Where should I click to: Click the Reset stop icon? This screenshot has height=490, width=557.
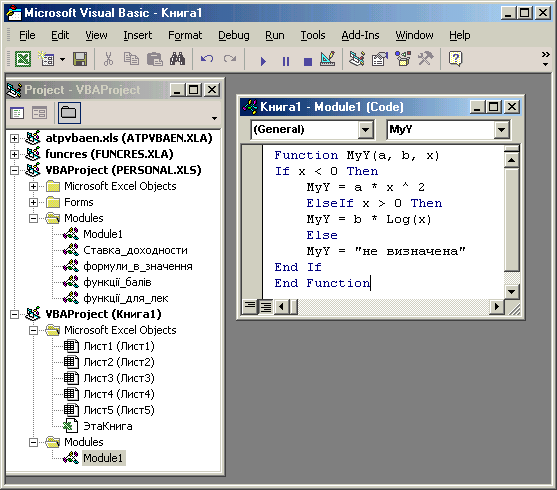308,61
